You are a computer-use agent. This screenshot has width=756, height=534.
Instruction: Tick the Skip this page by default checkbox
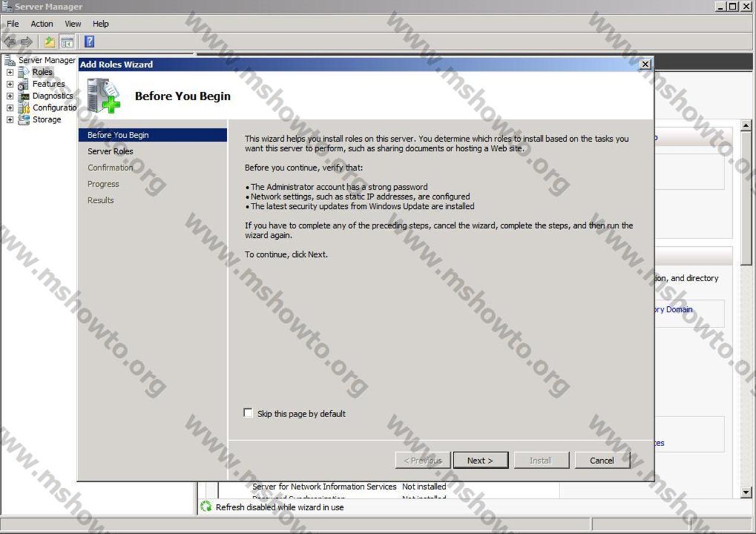point(248,413)
